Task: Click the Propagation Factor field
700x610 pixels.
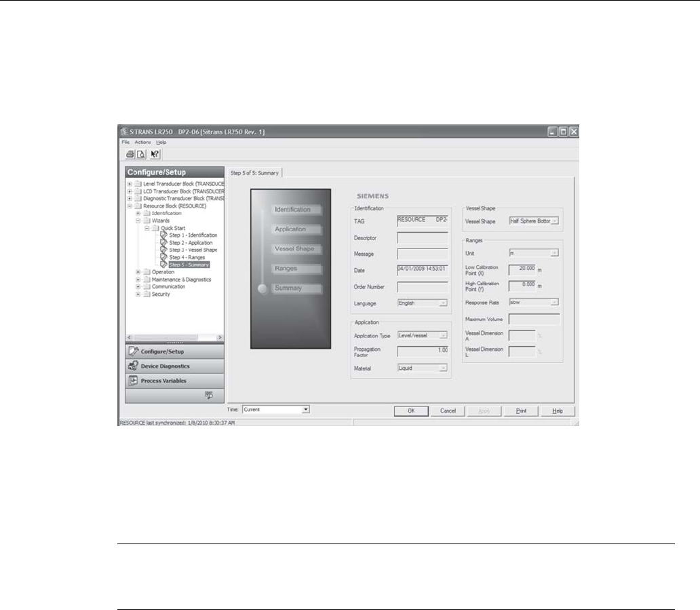Action: pos(423,351)
